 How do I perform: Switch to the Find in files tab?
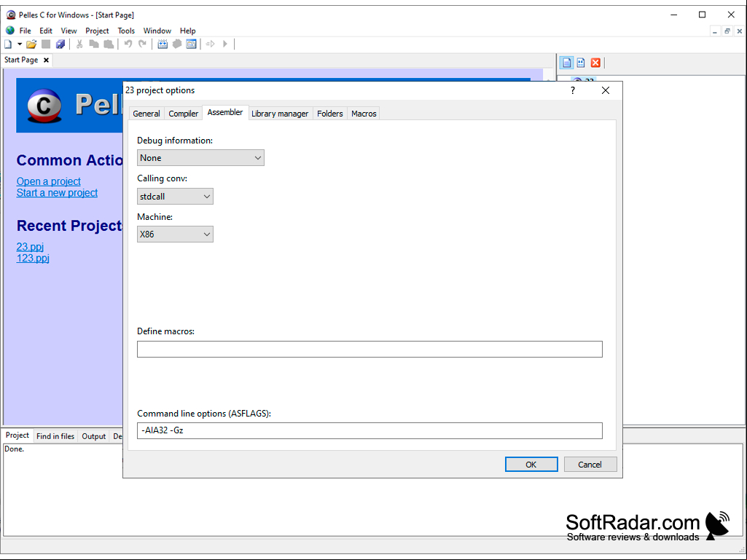(x=55, y=436)
